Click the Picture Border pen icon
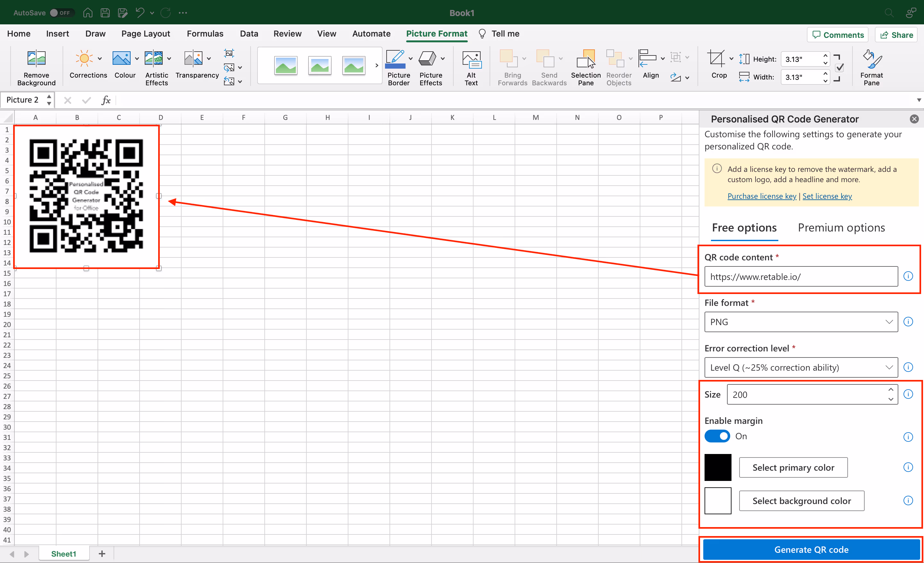This screenshot has height=563, width=924. (395, 58)
